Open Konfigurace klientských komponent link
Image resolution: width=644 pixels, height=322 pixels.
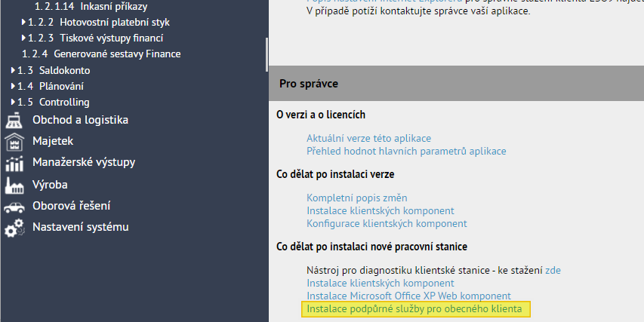[x=387, y=223]
